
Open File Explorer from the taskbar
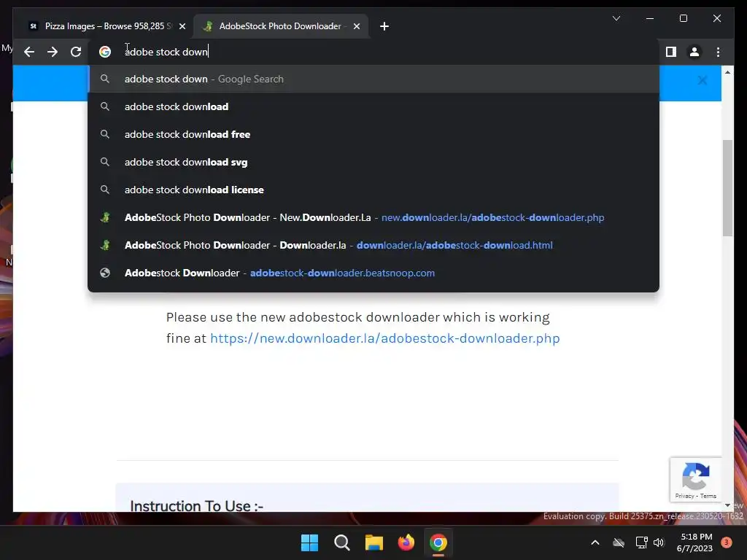tap(374, 542)
